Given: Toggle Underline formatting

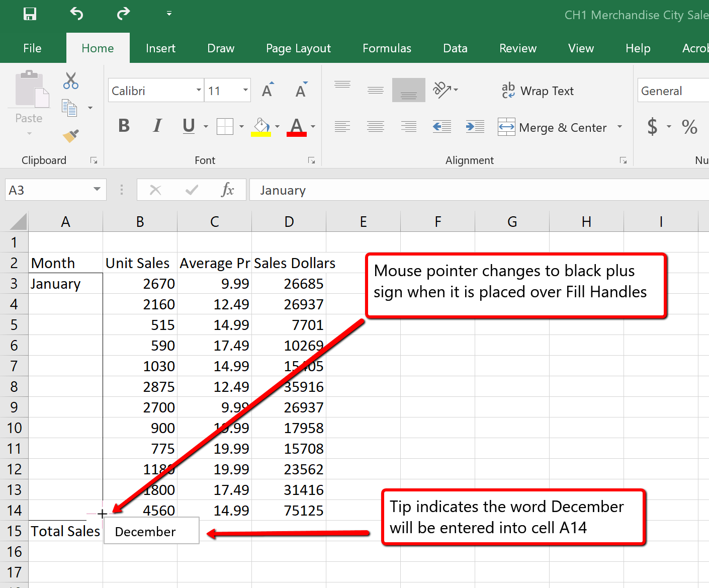Looking at the screenshot, I should point(189,126).
